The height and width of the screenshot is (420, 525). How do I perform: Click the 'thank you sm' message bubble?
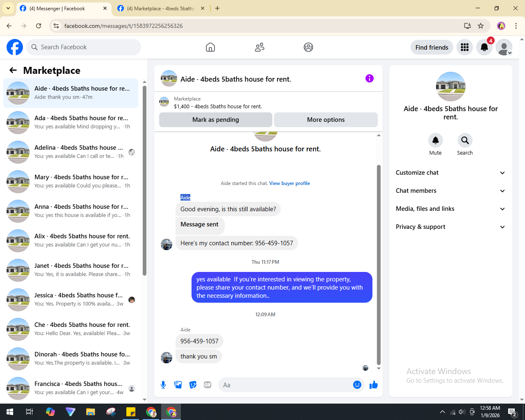(199, 356)
